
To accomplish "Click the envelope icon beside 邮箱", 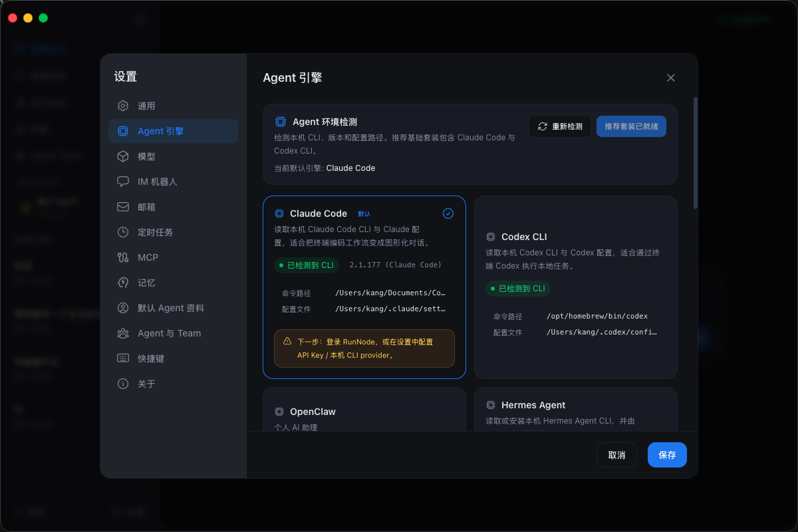I will click(123, 207).
